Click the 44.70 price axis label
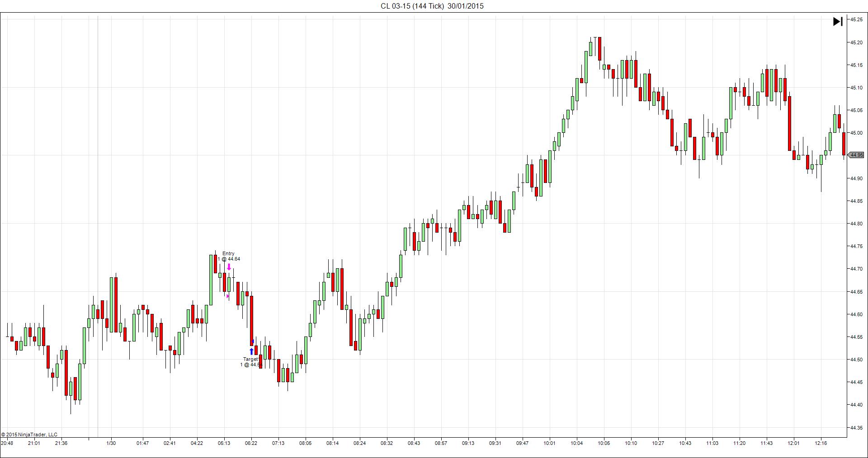The image size is (868, 458). [856, 269]
